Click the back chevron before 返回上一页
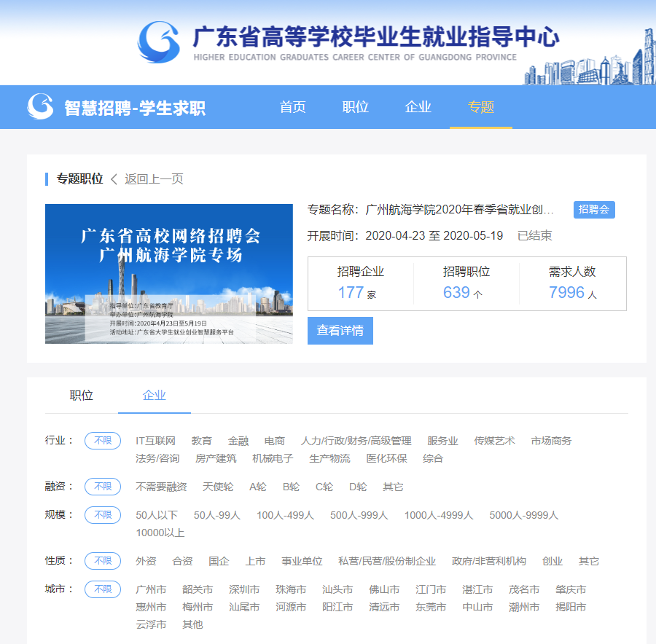This screenshot has height=644, width=656. (114, 179)
